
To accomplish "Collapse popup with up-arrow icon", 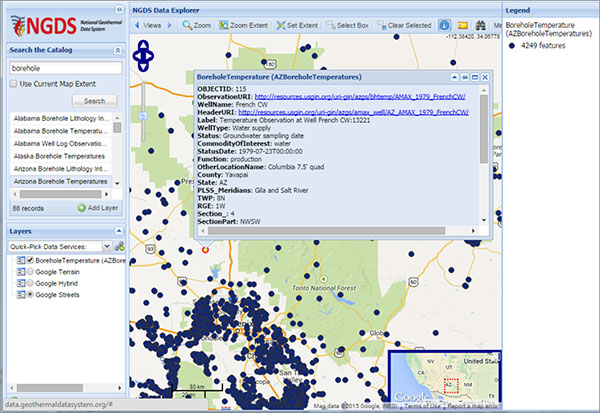I will (454, 77).
